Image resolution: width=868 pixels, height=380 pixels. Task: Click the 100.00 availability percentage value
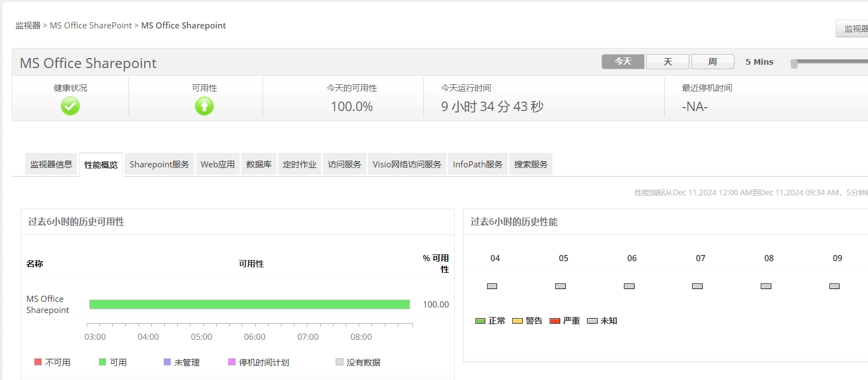(x=436, y=305)
